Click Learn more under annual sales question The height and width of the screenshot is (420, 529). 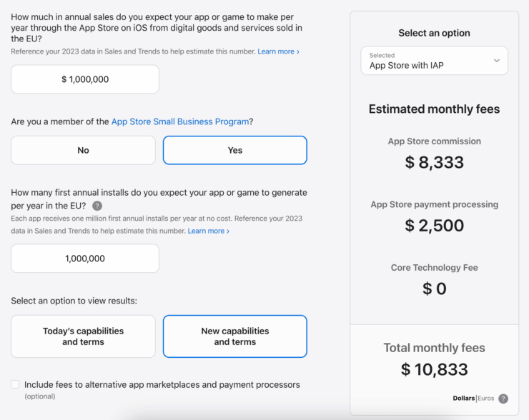[x=278, y=51]
